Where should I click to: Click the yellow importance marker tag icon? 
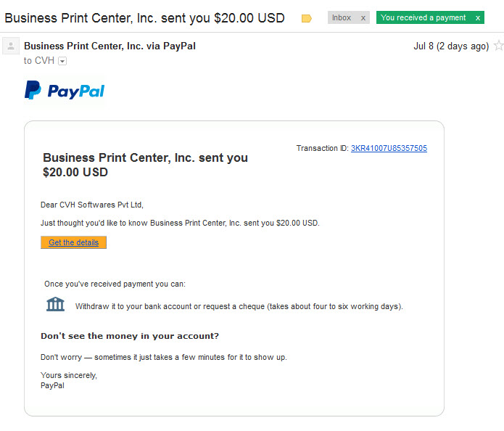pos(306,18)
